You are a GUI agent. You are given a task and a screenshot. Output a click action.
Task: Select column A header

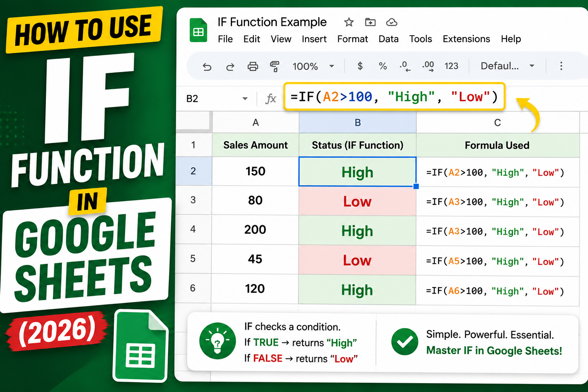coord(255,122)
